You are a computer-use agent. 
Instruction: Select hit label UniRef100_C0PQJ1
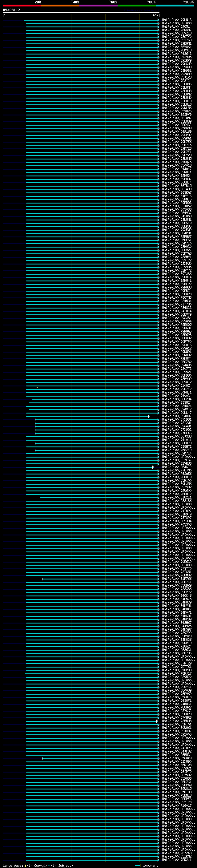point(177,392)
